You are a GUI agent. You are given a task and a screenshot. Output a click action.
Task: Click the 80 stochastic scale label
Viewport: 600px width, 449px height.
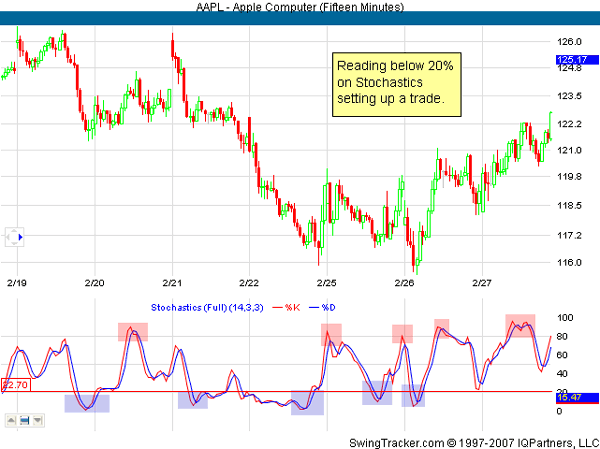click(x=562, y=337)
